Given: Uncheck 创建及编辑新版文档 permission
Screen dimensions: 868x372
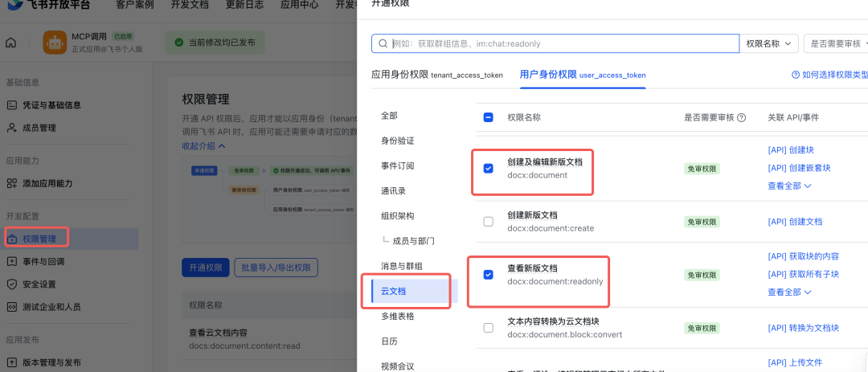Looking at the screenshot, I should pos(489,168).
